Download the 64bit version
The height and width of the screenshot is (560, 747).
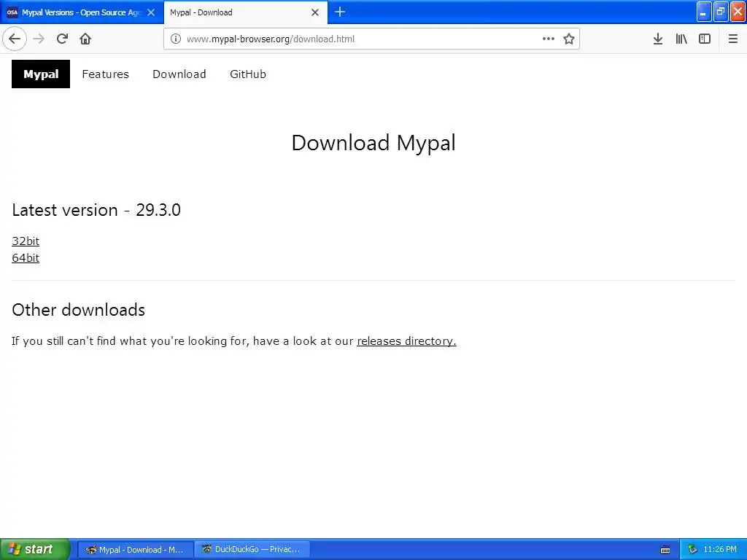click(26, 257)
